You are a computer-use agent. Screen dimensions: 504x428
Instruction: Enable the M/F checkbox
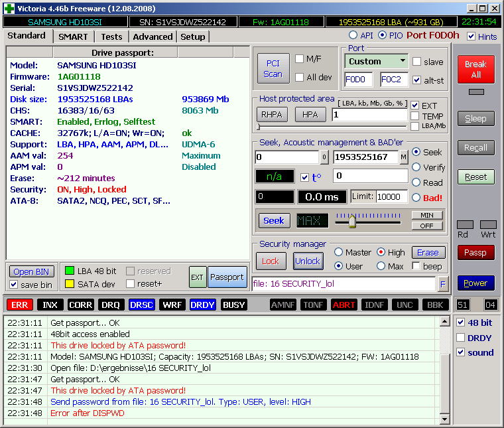299,58
